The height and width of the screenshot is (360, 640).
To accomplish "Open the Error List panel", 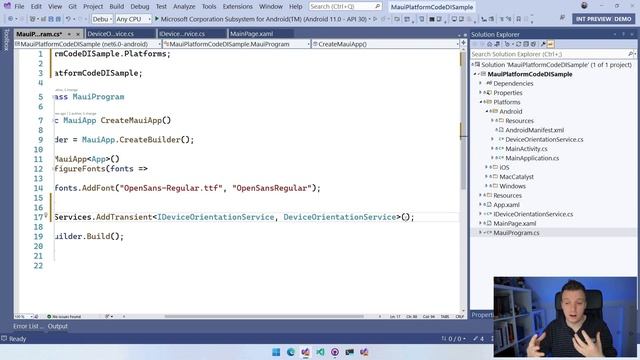I will tap(28, 326).
